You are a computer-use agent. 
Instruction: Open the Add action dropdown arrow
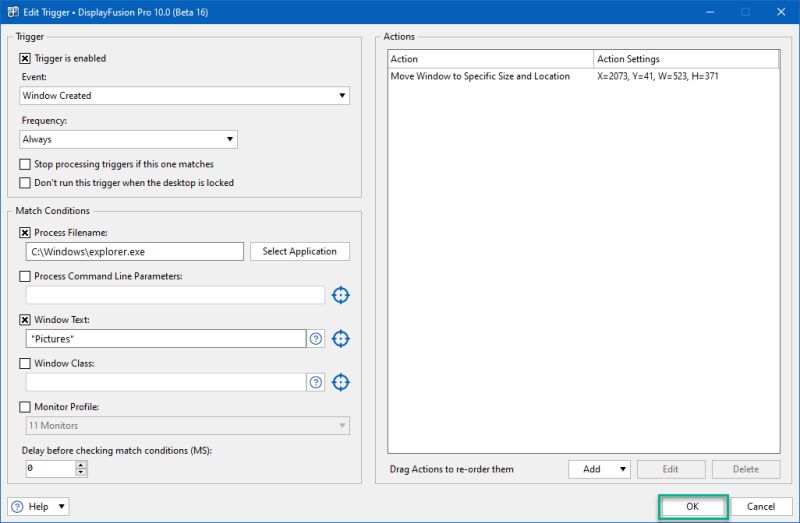[x=622, y=469]
